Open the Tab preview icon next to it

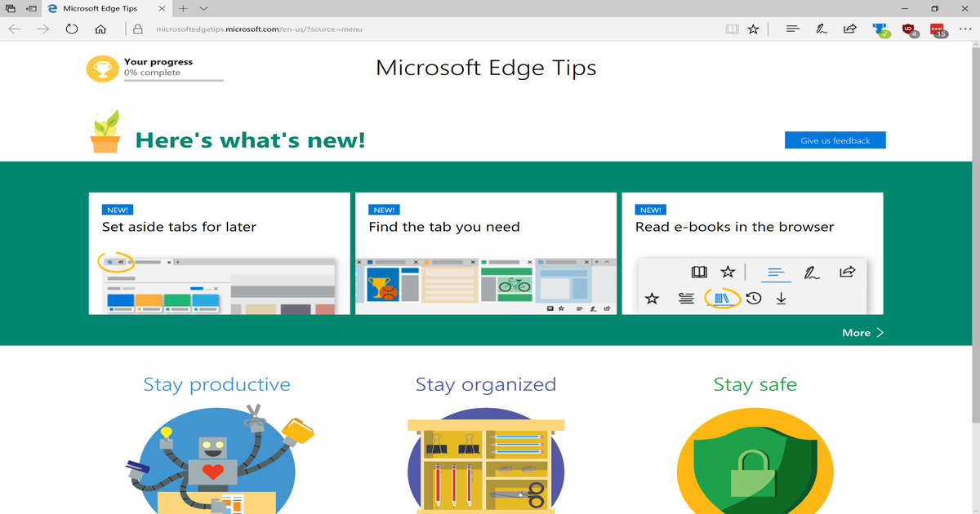29,9
